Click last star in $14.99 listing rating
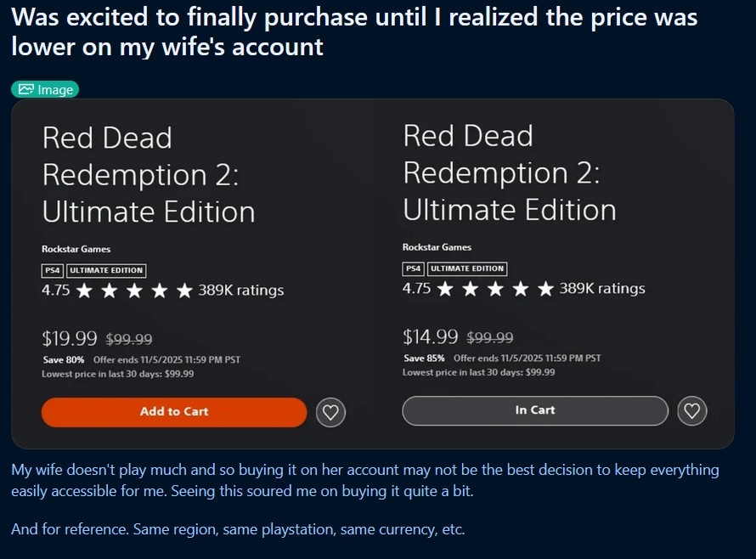This screenshot has width=756, height=559. [545, 289]
